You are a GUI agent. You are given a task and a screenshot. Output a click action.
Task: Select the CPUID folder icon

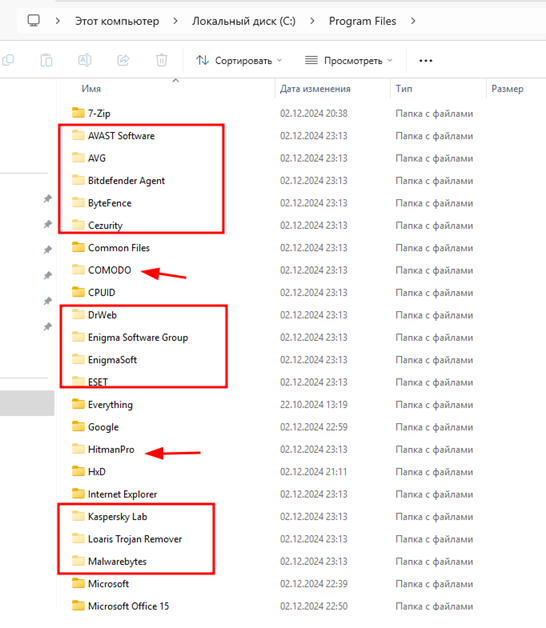coord(78,292)
